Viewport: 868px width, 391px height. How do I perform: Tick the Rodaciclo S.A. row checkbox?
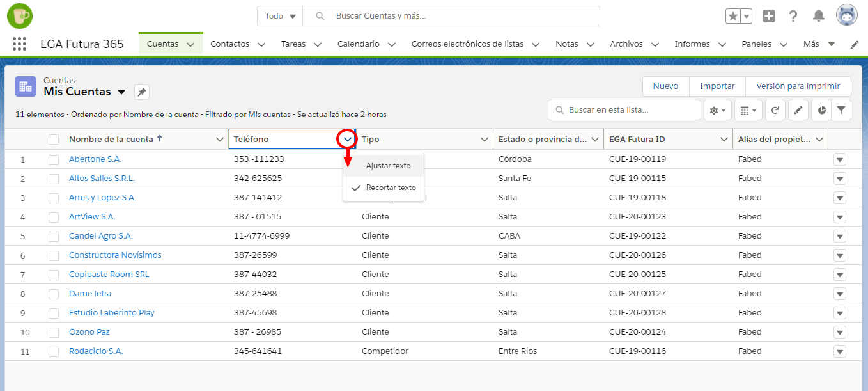pyautogui.click(x=54, y=351)
